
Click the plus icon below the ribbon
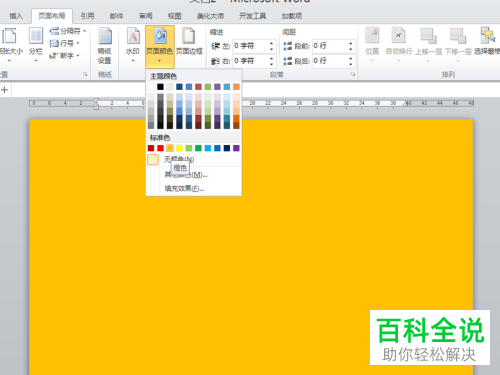pos(5,90)
